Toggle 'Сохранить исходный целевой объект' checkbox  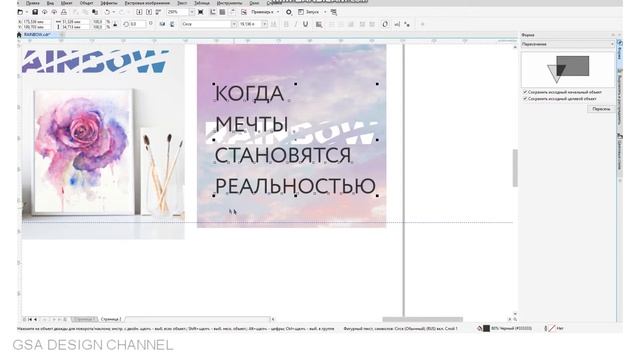pos(525,99)
